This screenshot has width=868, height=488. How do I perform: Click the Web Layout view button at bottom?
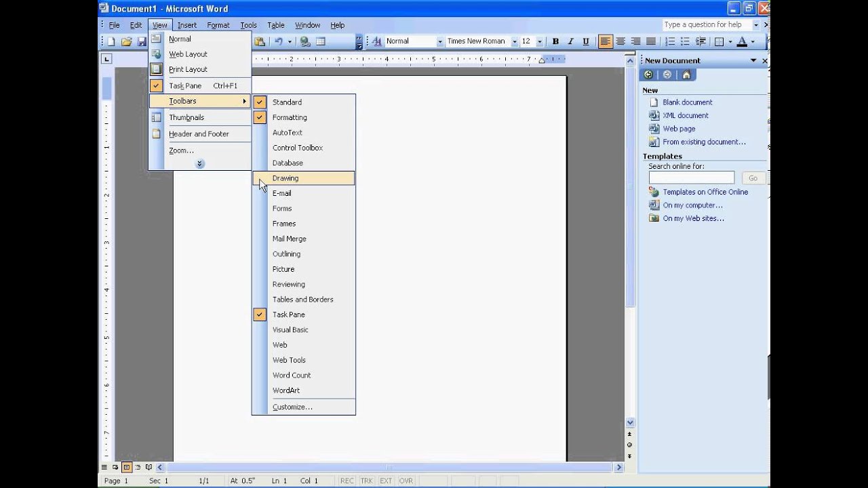point(115,467)
